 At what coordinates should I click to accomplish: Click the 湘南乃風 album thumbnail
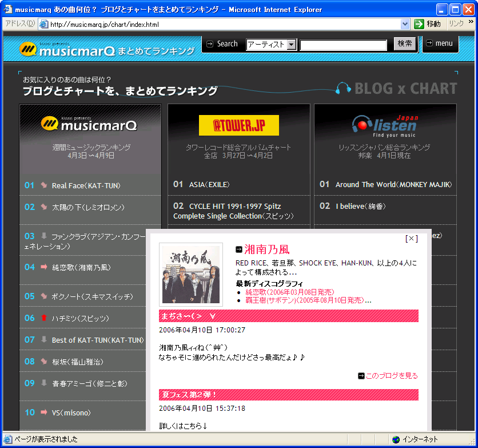(x=189, y=274)
